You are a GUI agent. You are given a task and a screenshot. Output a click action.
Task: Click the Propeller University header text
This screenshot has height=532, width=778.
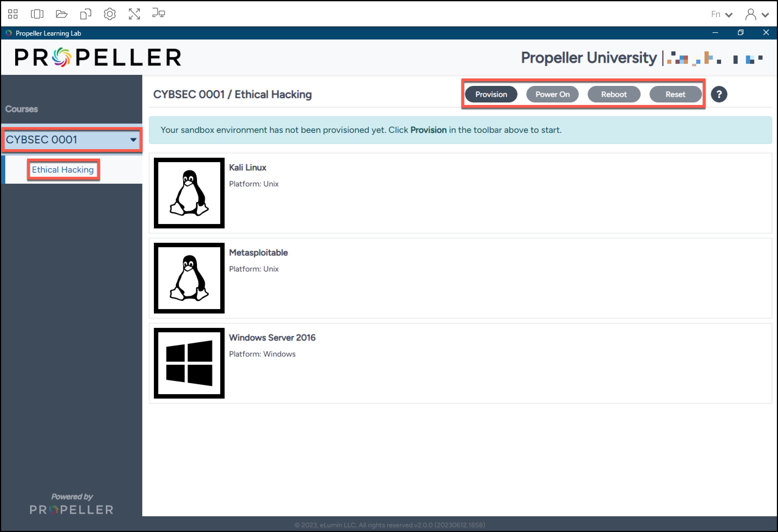pos(589,57)
